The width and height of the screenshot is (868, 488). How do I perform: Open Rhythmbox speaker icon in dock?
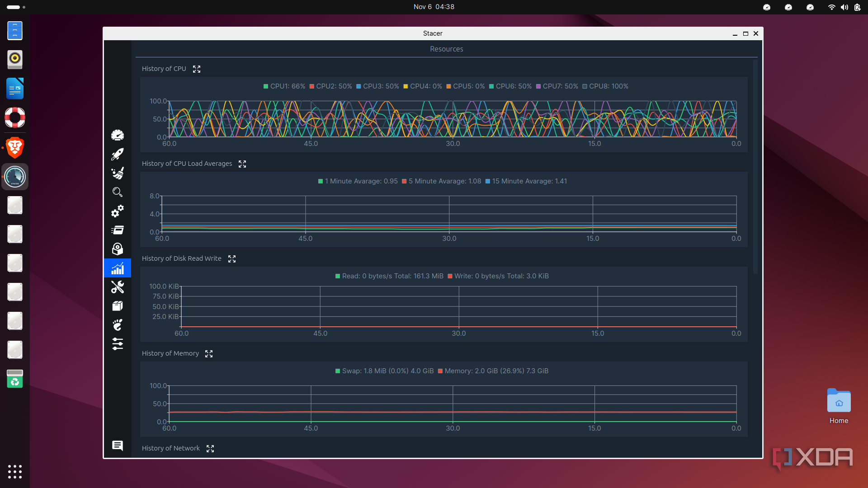click(x=15, y=59)
